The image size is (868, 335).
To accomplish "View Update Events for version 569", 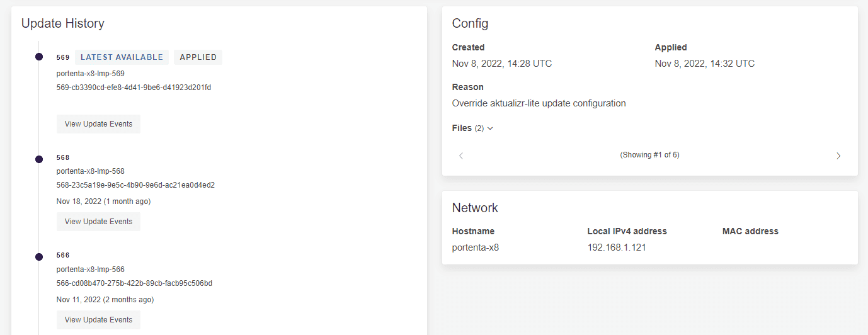I will pyautogui.click(x=98, y=124).
